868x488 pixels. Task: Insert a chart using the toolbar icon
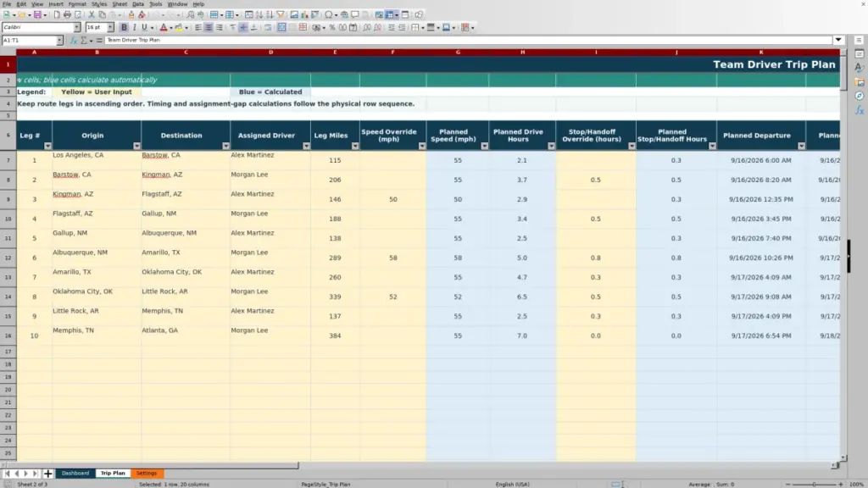(x=304, y=15)
